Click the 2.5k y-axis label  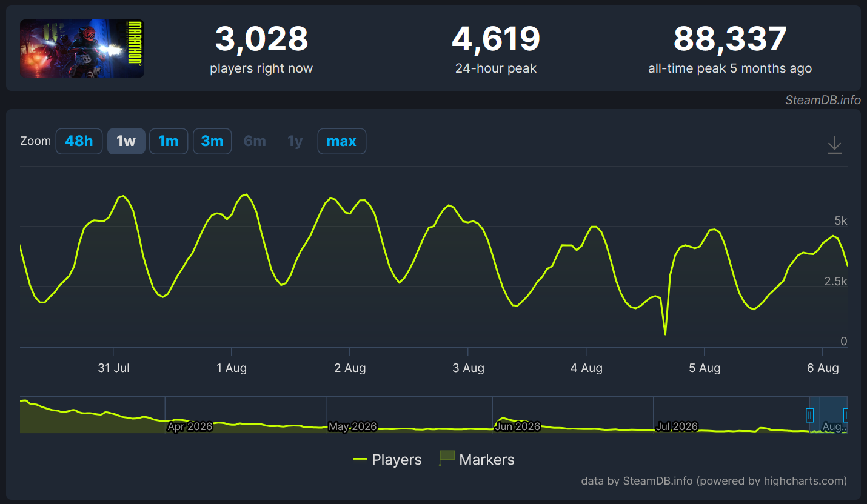point(836,282)
